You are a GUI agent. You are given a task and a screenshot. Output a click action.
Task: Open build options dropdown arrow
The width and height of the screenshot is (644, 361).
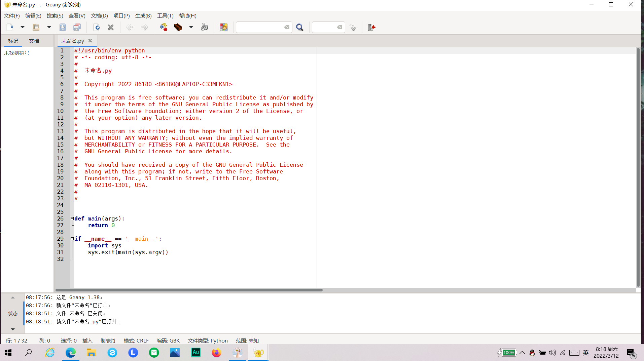[191, 27]
